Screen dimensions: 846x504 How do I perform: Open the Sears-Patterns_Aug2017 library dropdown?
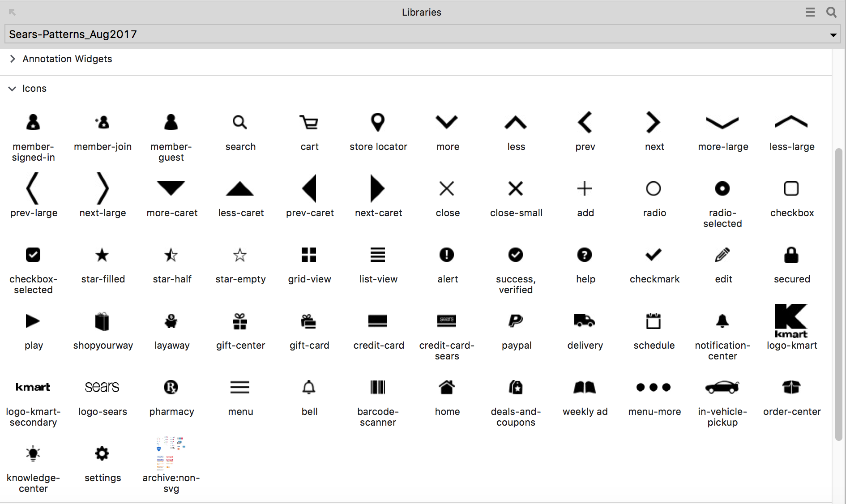coord(423,34)
